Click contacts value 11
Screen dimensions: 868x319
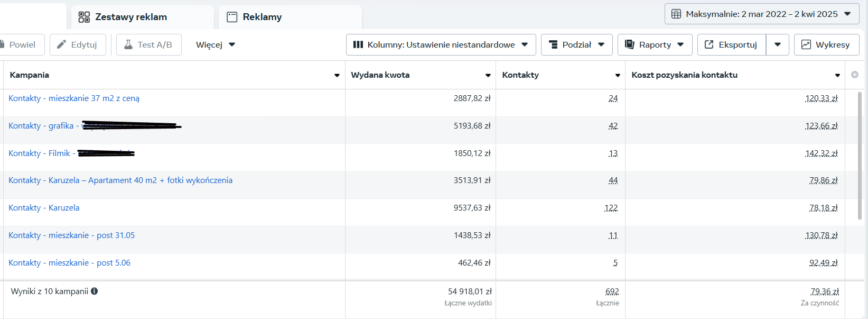tap(613, 235)
